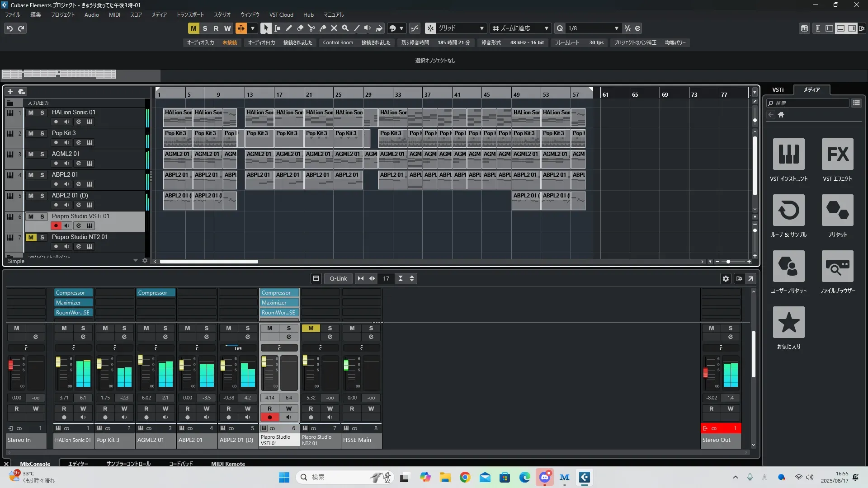Select the Glue tool
Image resolution: width=868 pixels, height=488 pixels.
coord(322,28)
